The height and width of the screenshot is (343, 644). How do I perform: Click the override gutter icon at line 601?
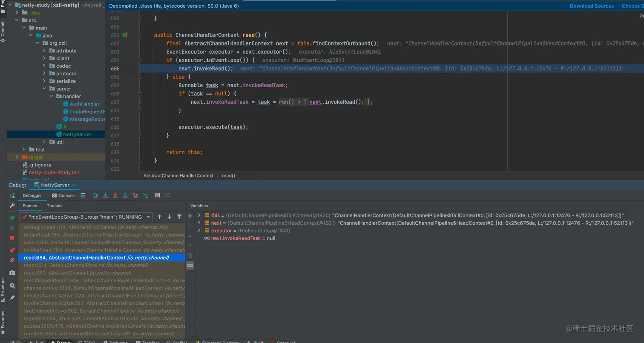coord(125,35)
